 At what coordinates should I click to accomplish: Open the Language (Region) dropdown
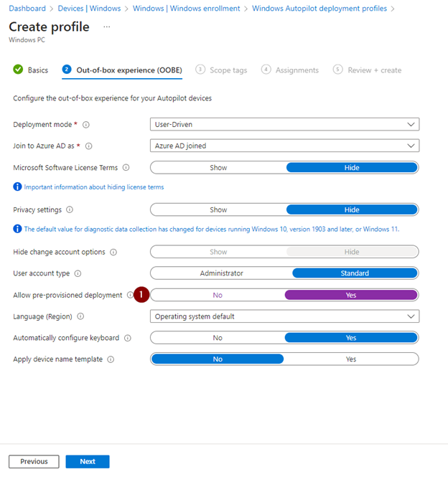coord(284,316)
